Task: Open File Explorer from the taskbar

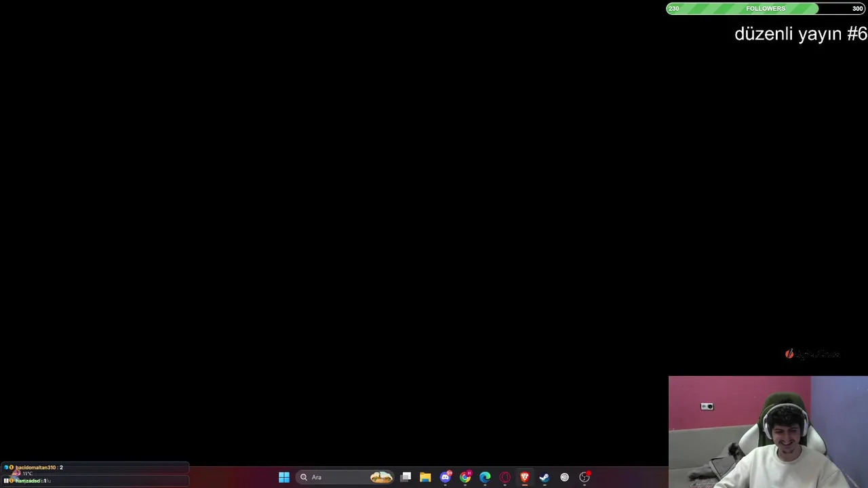Action: (425, 477)
